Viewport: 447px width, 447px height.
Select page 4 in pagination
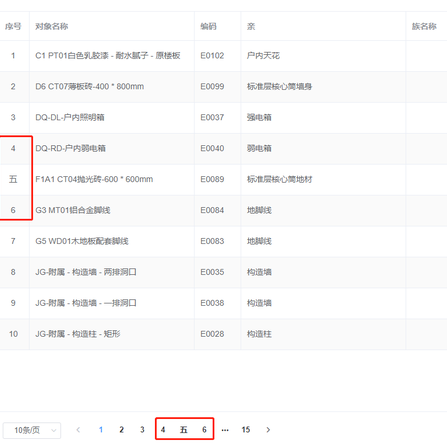tap(163, 430)
